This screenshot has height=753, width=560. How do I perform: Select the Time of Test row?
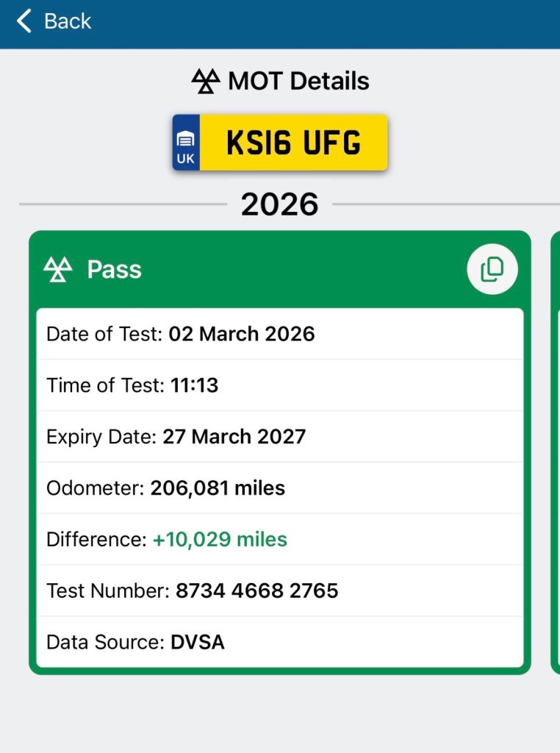click(279, 385)
